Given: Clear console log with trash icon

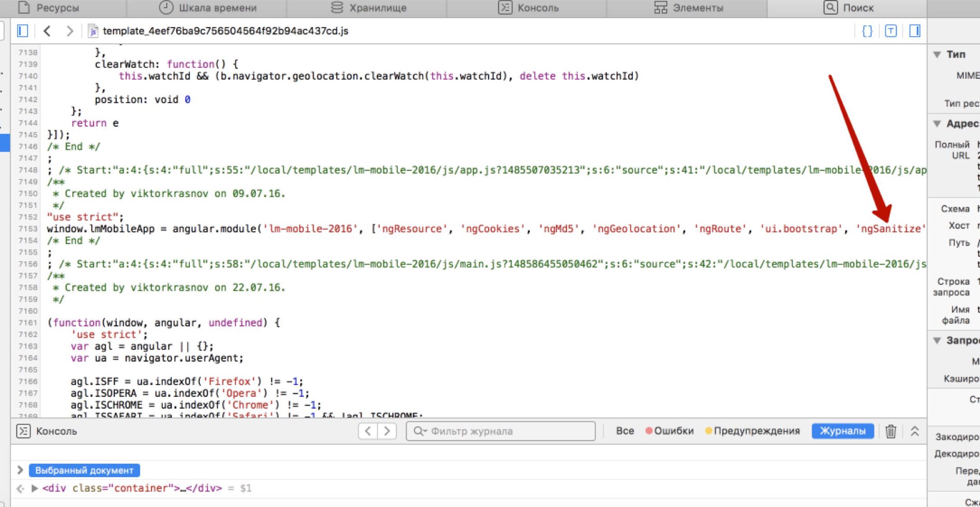Looking at the screenshot, I should click(890, 431).
